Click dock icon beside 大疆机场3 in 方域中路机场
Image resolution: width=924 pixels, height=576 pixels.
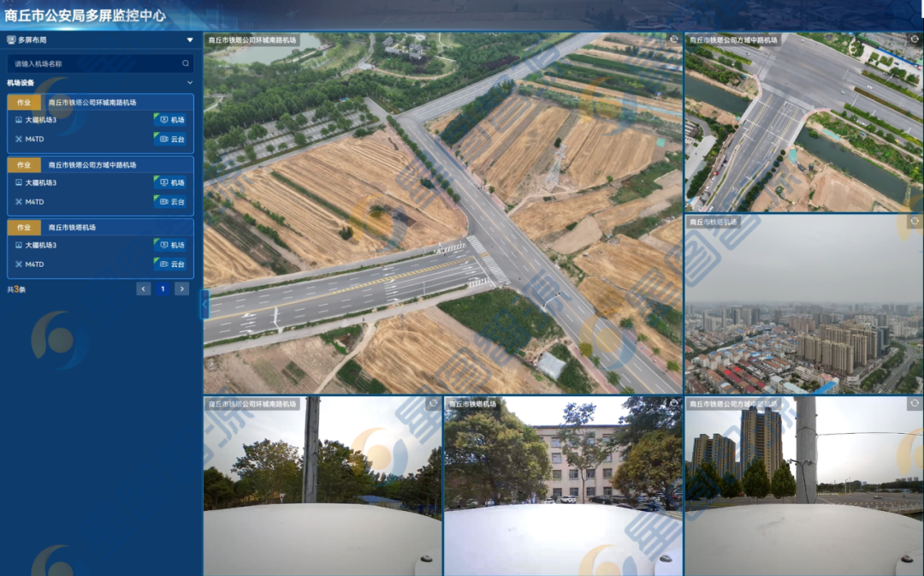coord(18,182)
